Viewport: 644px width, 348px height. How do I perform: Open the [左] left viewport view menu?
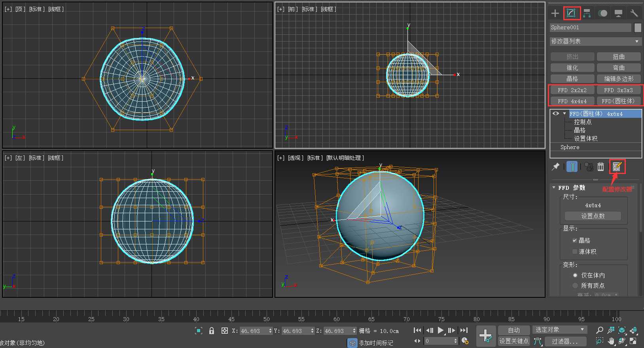coord(20,158)
